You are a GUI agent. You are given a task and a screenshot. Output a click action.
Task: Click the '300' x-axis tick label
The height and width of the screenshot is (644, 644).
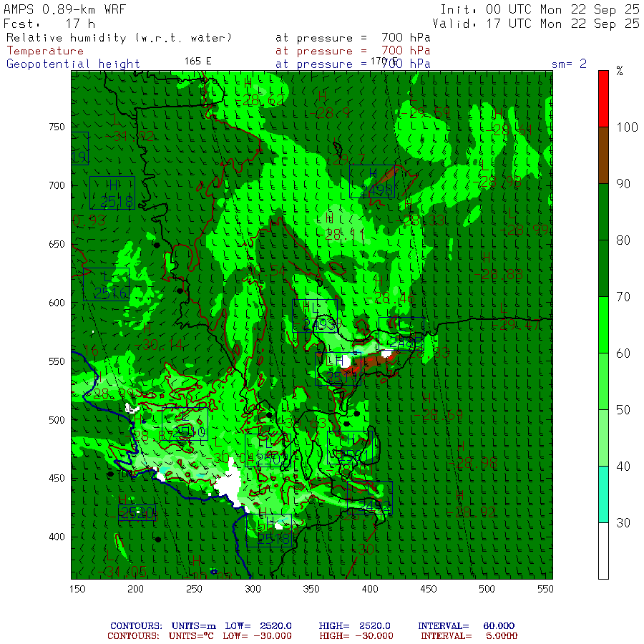pos(253,589)
